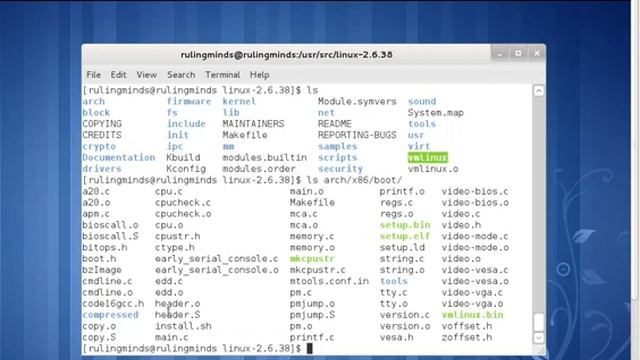Click the Module.symvers file name
640x360 pixels.
[x=357, y=101]
